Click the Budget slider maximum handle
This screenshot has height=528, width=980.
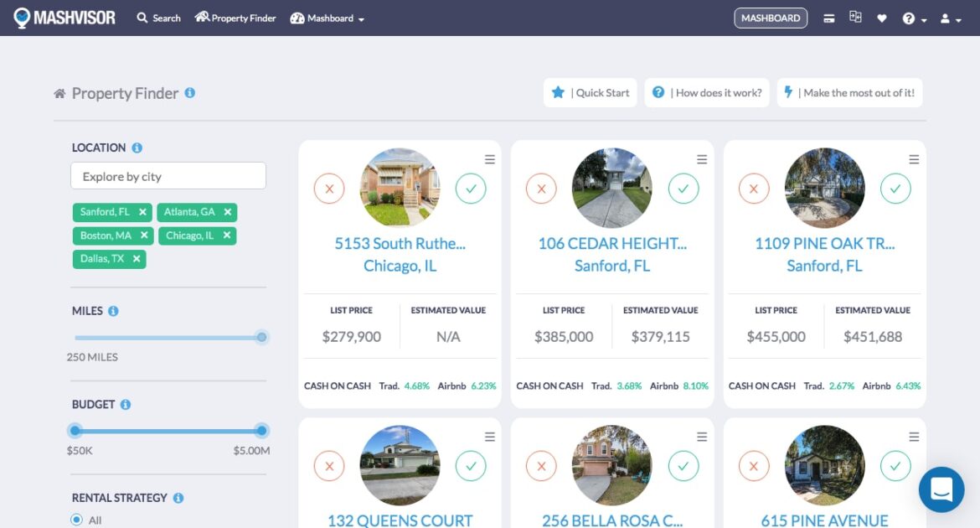[260, 430]
